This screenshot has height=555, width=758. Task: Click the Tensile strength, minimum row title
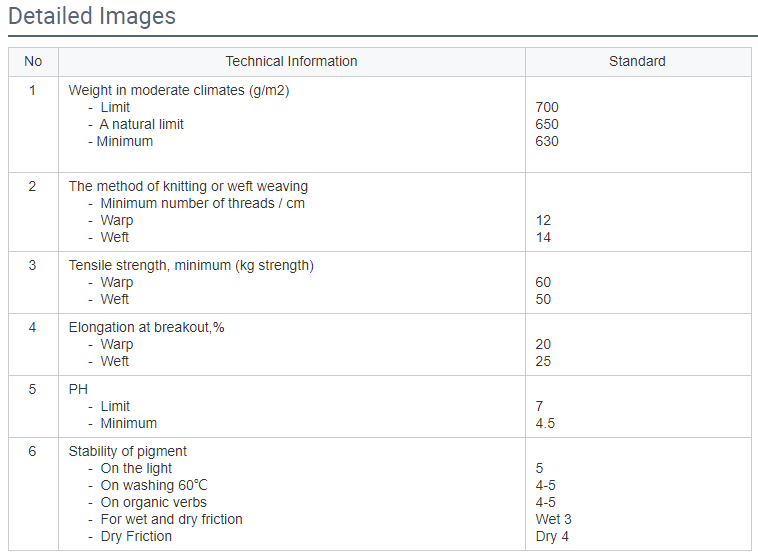pos(191,265)
